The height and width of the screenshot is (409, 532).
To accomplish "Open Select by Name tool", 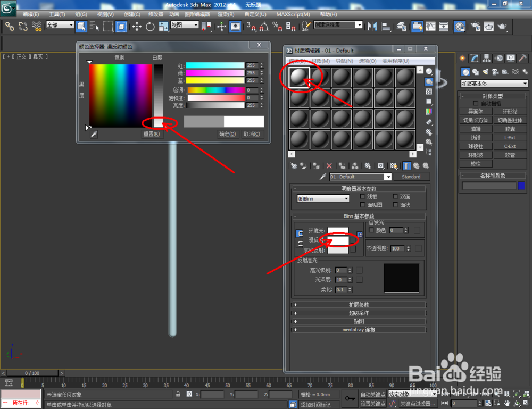I will tap(94, 27).
